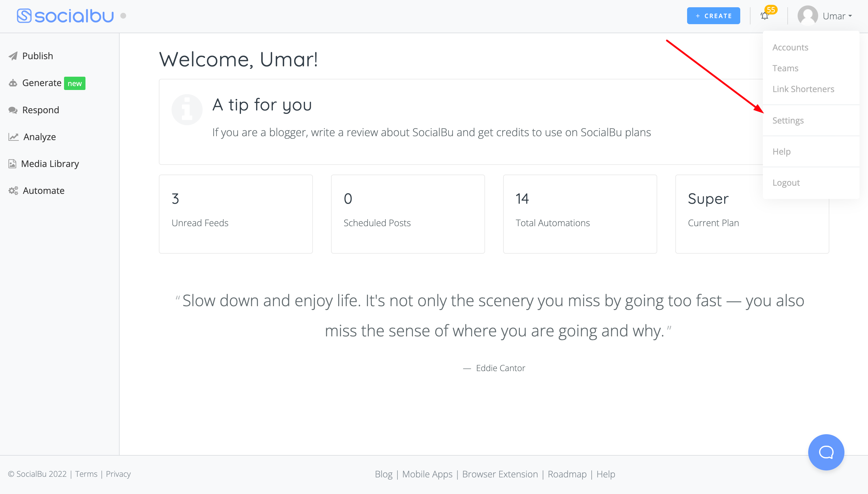Open the live chat bubble widget

coord(826,452)
